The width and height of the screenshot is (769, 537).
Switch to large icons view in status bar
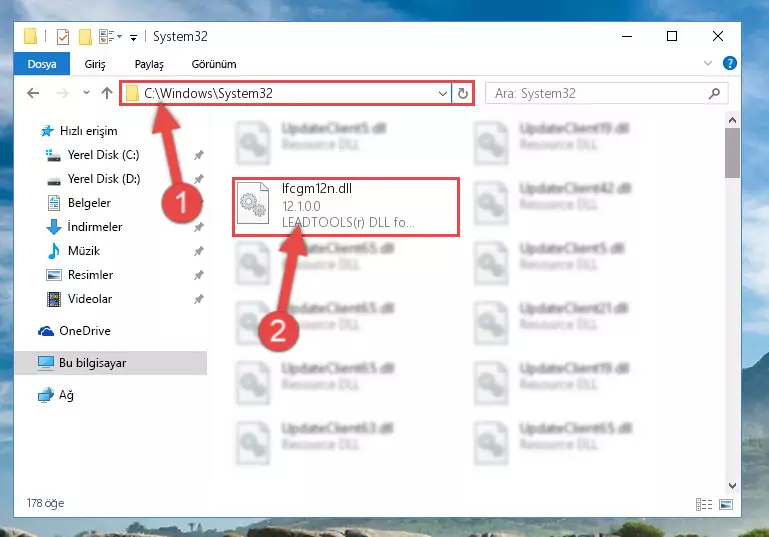point(726,504)
